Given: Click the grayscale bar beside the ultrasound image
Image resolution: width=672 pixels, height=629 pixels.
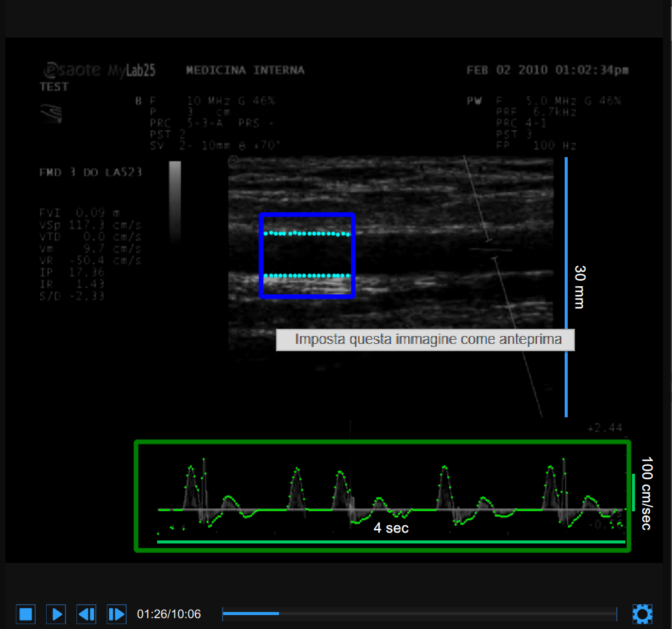Looking at the screenshot, I should coord(175,200).
